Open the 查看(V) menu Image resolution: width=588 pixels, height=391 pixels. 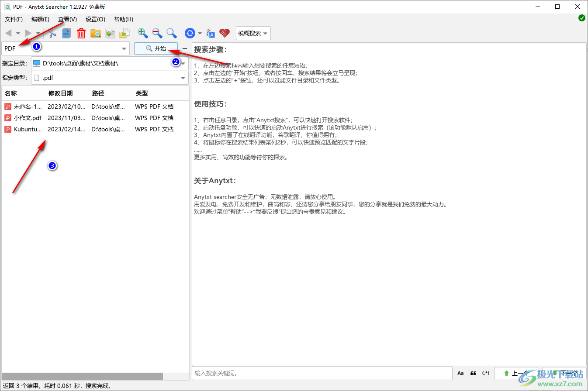coord(67,19)
